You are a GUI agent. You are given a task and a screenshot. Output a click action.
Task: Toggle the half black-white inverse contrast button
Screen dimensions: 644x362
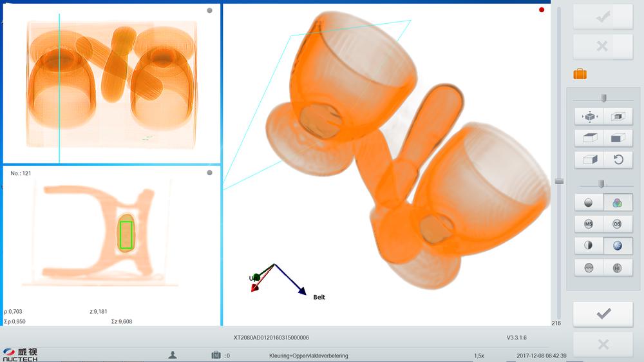[589, 246]
